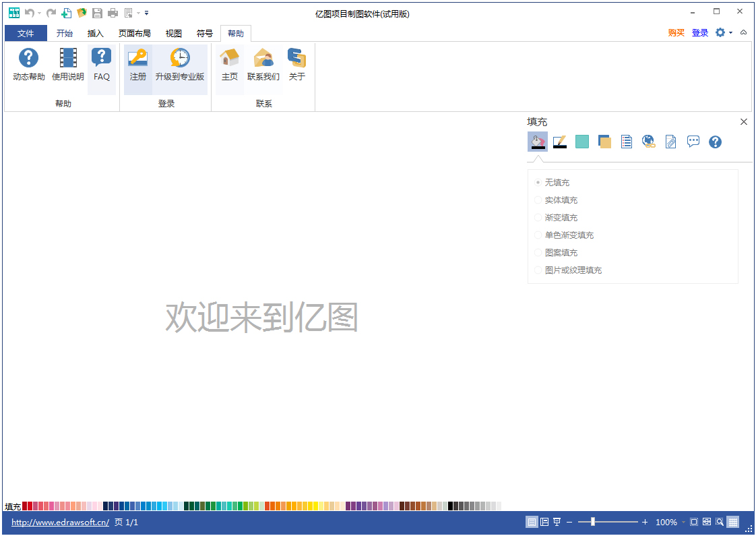
Task: Create a new document from quick toolbar
Action: pyautogui.click(x=67, y=13)
